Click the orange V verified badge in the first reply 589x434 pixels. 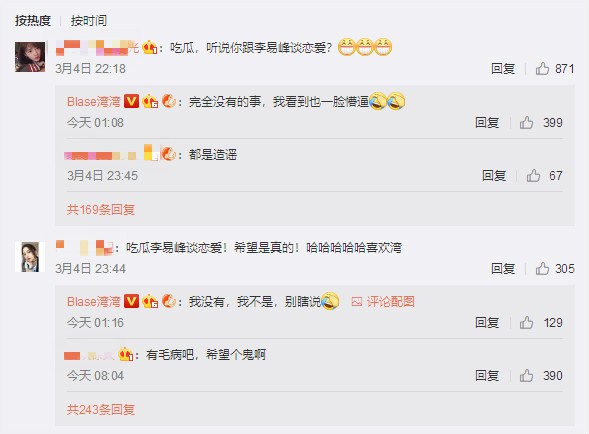[x=131, y=101]
